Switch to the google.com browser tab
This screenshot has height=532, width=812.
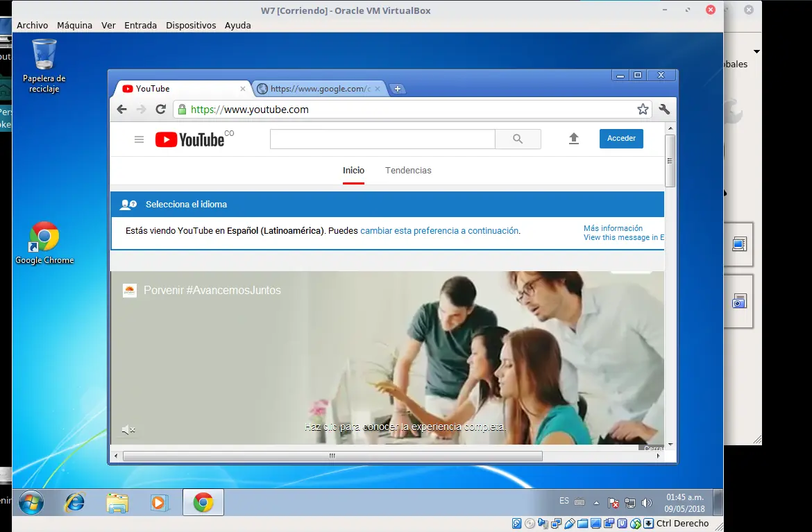click(x=319, y=89)
